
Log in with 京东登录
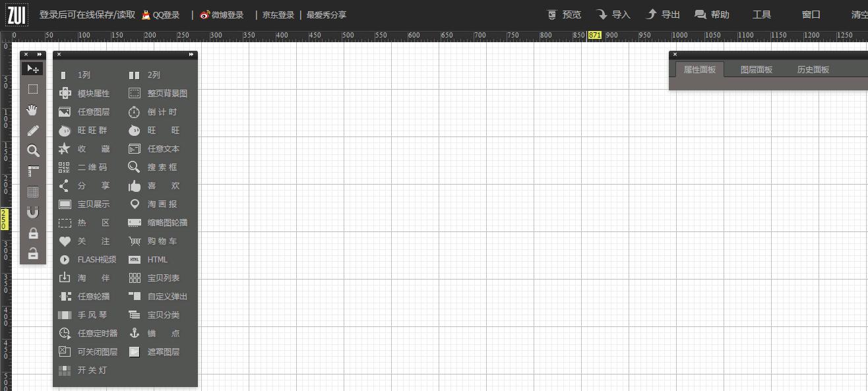click(x=278, y=15)
